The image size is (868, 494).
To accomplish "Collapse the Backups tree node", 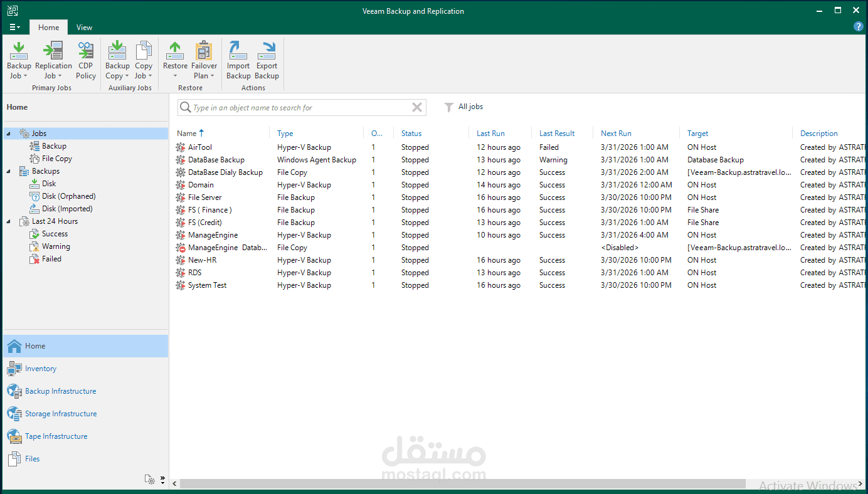I will coord(9,171).
